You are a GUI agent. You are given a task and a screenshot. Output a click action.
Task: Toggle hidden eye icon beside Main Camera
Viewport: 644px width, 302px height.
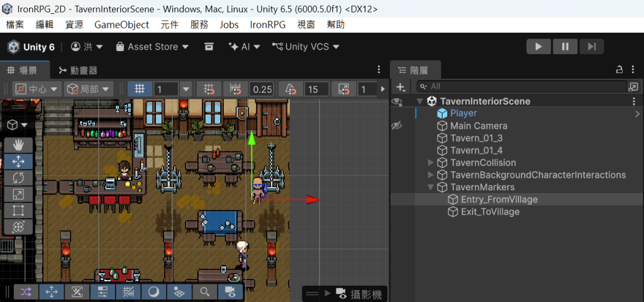coord(396,126)
